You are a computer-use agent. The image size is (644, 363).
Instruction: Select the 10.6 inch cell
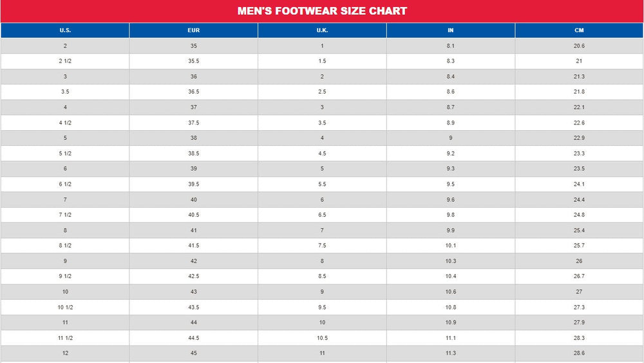pyautogui.click(x=451, y=292)
